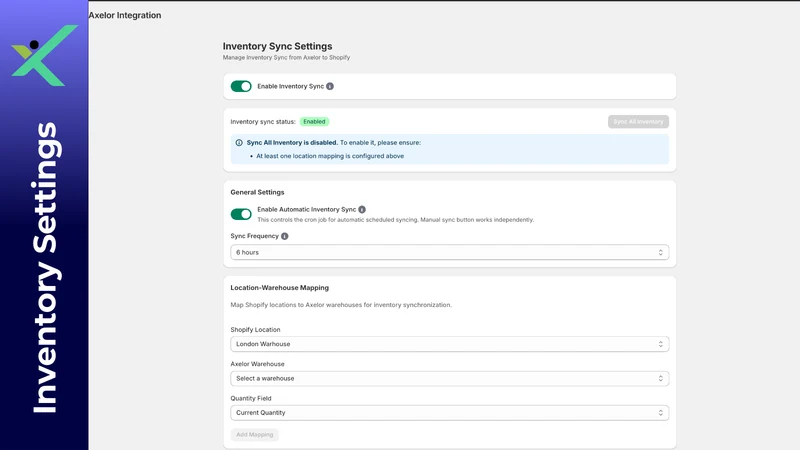The width and height of the screenshot is (800, 450).
Task: Click the cron job description text
Action: 395,220
